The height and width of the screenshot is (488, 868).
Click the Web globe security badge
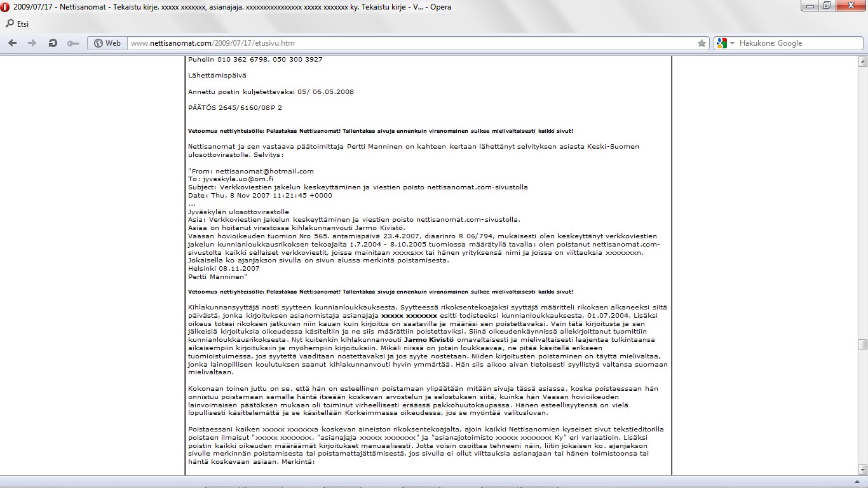(107, 43)
